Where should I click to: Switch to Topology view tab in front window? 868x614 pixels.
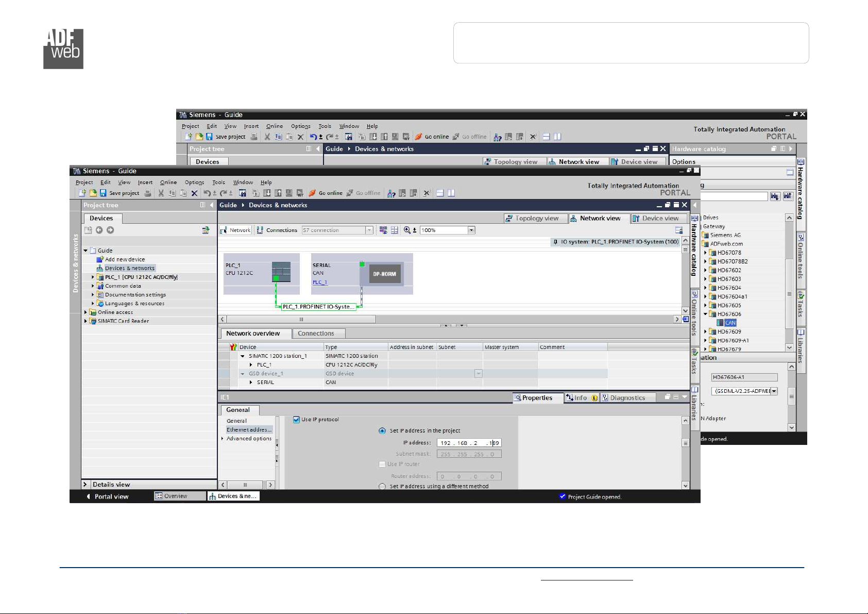tap(536, 219)
